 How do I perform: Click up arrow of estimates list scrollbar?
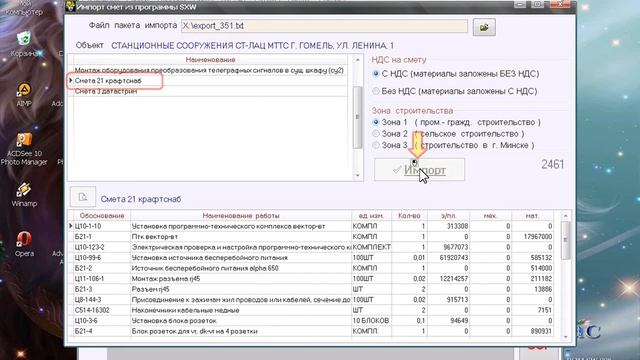[358, 60]
